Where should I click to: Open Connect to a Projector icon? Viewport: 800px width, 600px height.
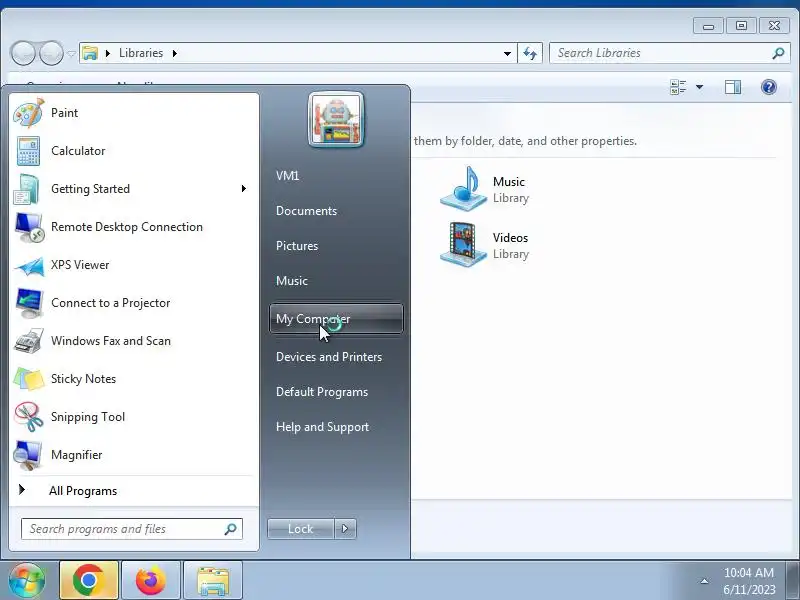30,303
